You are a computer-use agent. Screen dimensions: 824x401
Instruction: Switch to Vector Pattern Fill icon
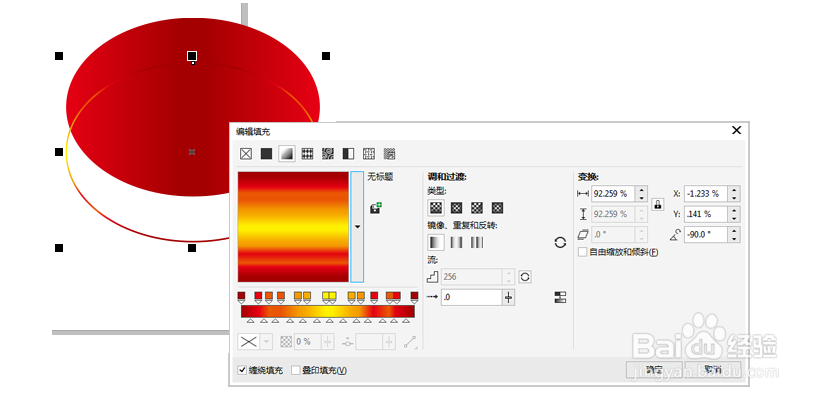point(307,154)
